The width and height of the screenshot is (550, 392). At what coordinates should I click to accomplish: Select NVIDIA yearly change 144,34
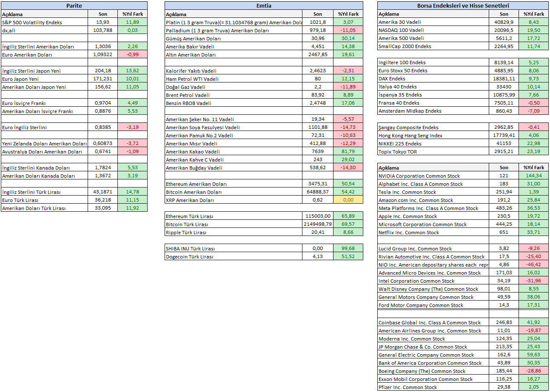coord(534,176)
